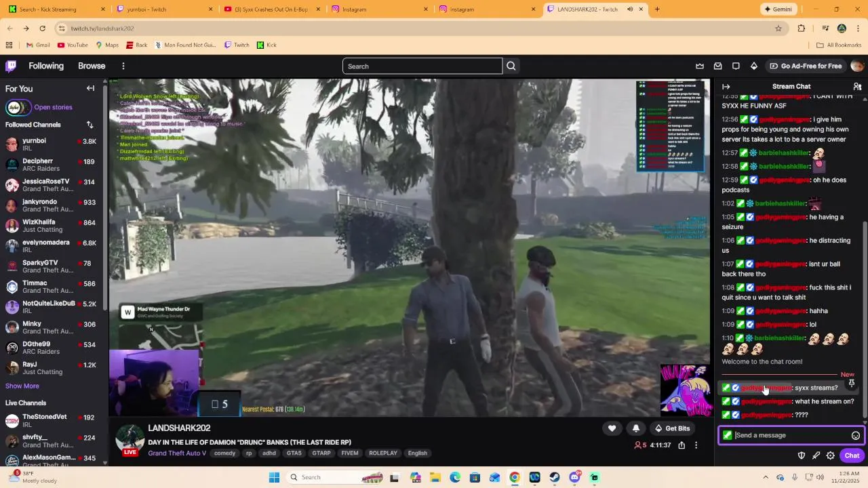Screen dimensions: 868x488
Task: Open Twitch Prime loot crown icon
Action: [x=700, y=66]
